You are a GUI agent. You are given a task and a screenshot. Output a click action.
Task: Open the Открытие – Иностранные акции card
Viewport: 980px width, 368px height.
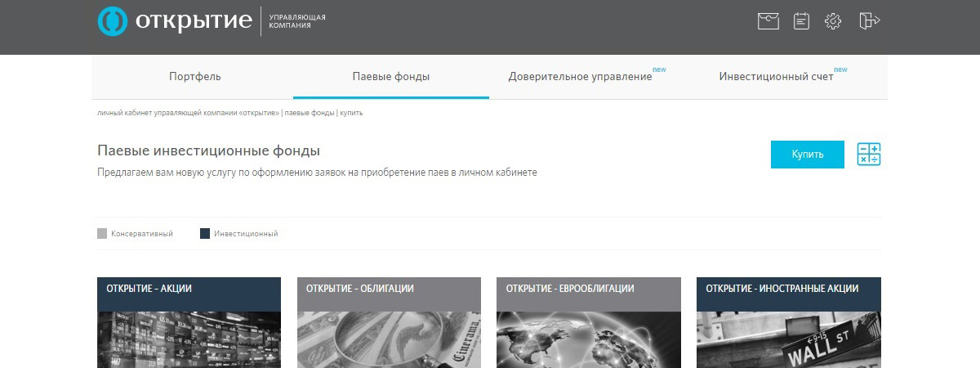[789, 322]
